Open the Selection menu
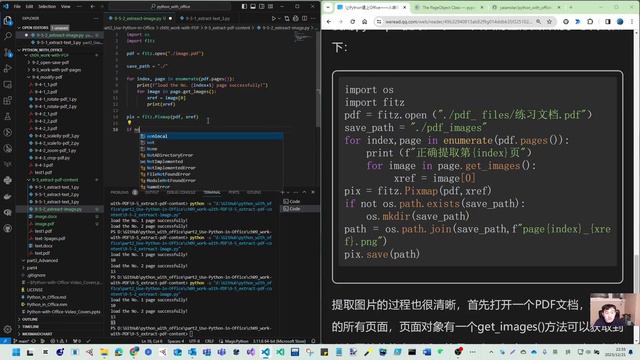This screenshot has width=640, height=360. pyautogui.click(x=47, y=7)
